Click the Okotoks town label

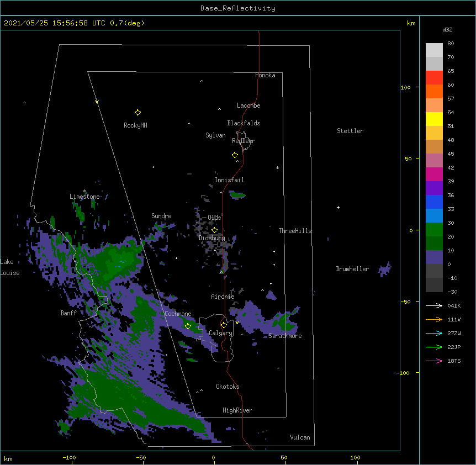point(228,387)
